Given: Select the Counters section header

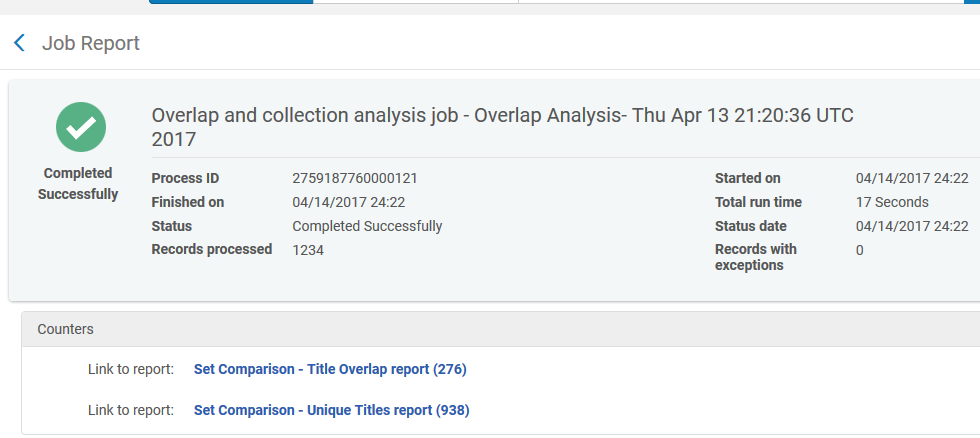Looking at the screenshot, I should (x=66, y=329).
